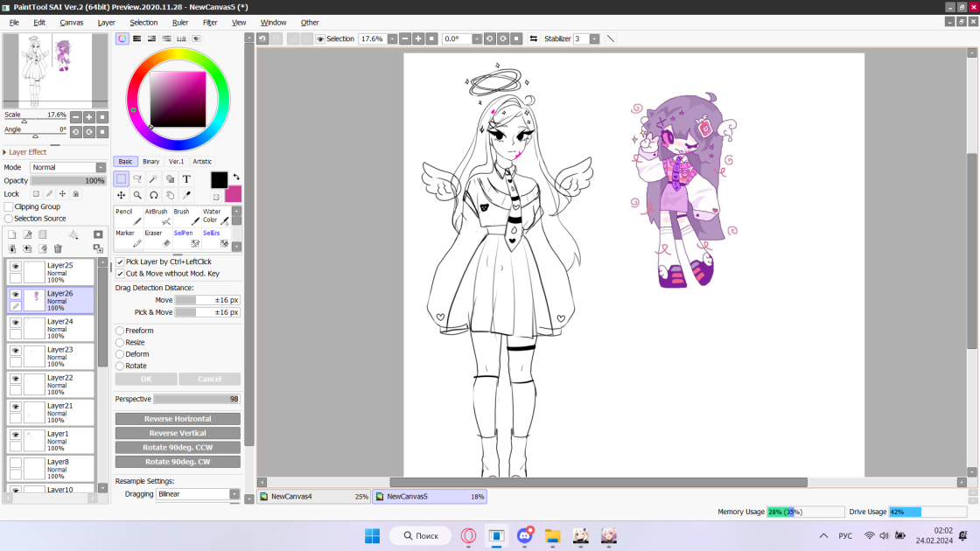Open the rotation angle dropdown in toolbar
The height and width of the screenshot is (551, 980).
coord(477,38)
